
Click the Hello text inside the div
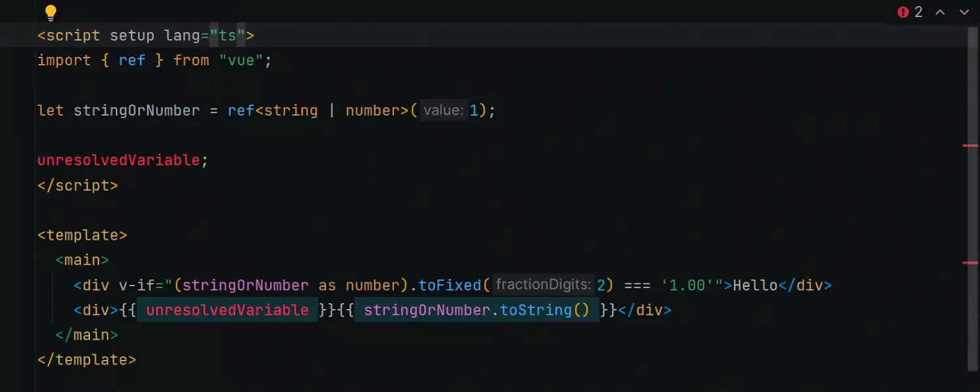755,285
